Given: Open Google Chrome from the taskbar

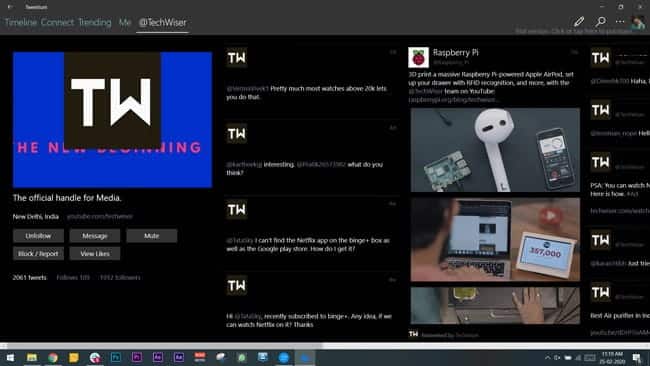Looking at the screenshot, I should [53, 357].
